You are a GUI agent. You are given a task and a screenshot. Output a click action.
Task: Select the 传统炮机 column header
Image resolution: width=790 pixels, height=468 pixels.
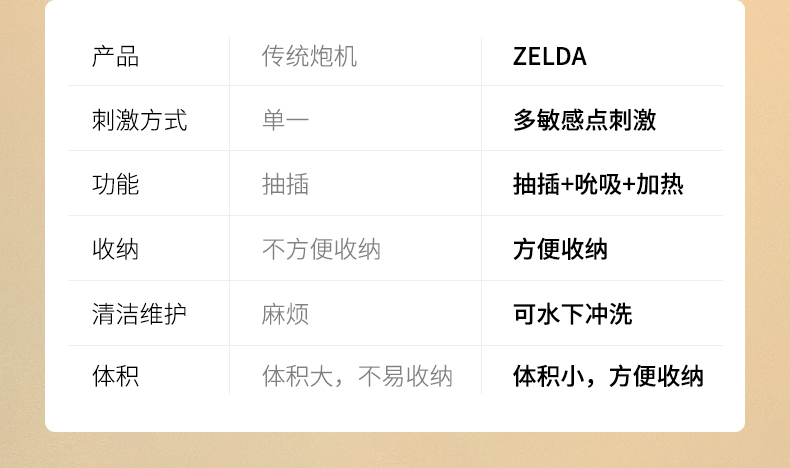pos(309,57)
